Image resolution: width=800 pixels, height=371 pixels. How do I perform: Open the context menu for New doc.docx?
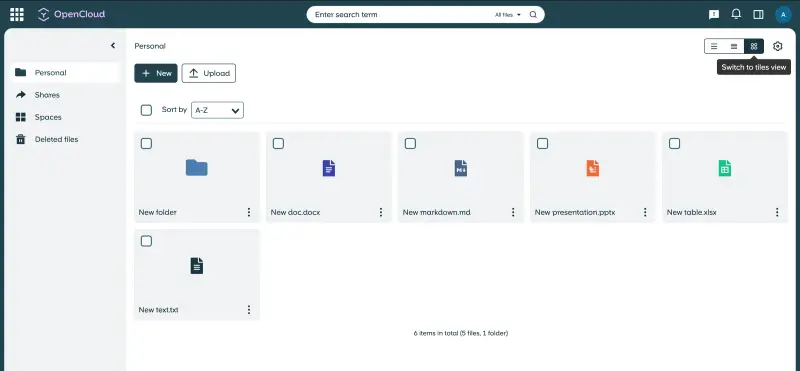click(x=381, y=212)
